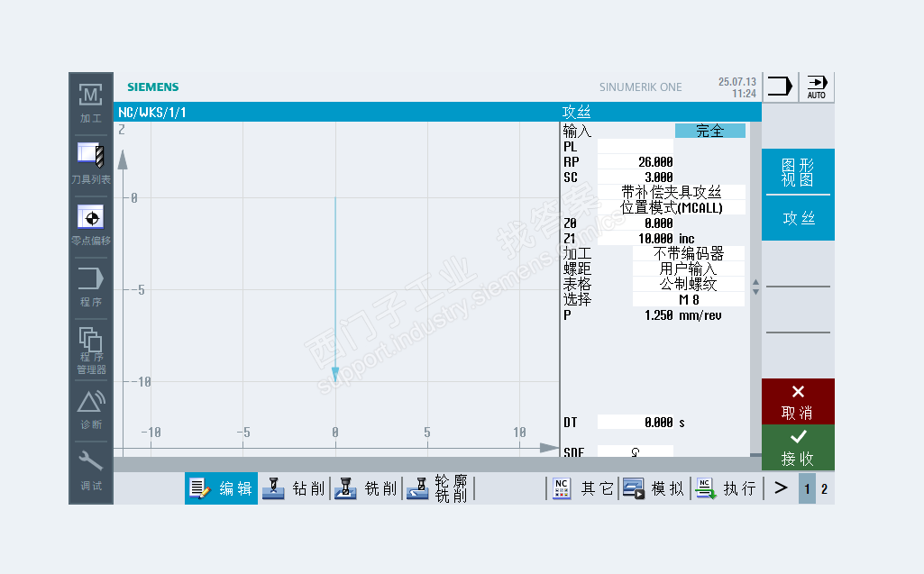Image resolution: width=924 pixels, height=574 pixels.
Task: Switch to softkey page 2
Action: click(x=825, y=488)
